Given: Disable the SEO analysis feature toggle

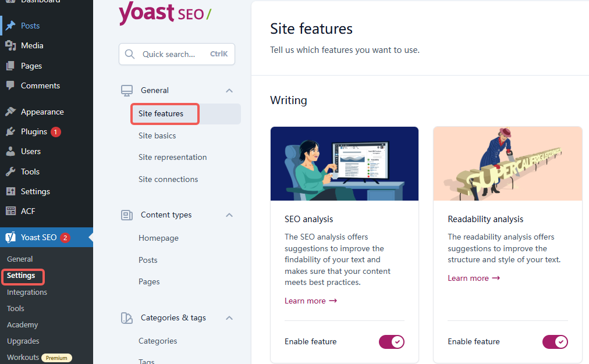Looking at the screenshot, I should [x=392, y=342].
